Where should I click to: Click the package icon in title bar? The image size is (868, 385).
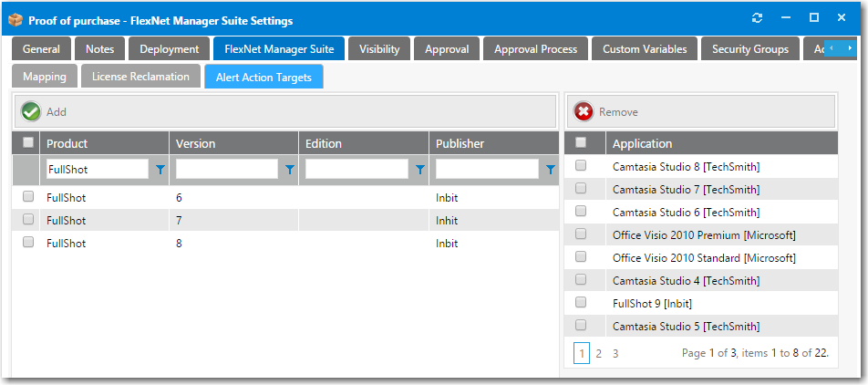click(x=15, y=19)
